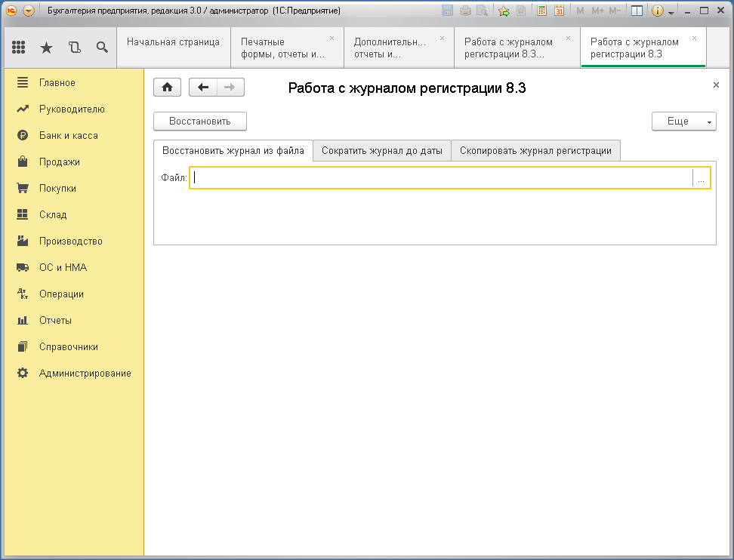Viewport: 734px width, 560px height.
Task: Go back with the left arrow button
Action: pyautogui.click(x=202, y=88)
